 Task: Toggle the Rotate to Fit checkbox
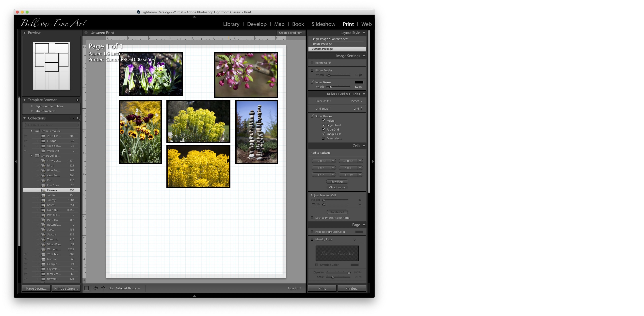(x=312, y=63)
